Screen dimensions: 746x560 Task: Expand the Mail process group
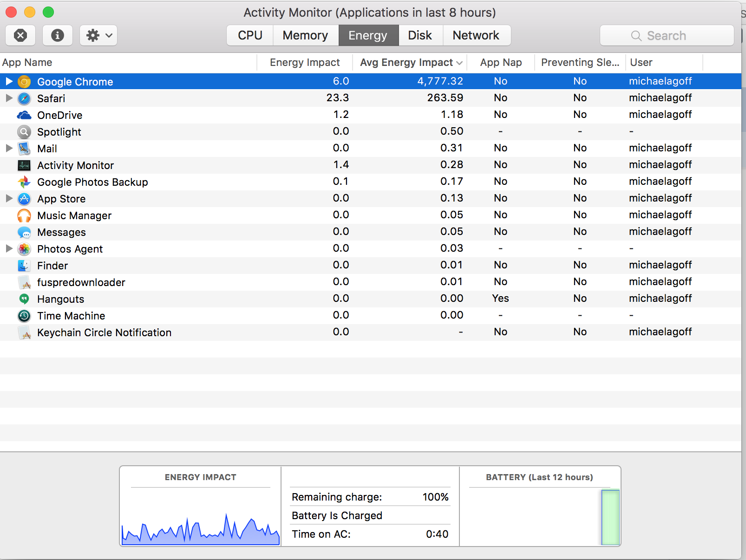pyautogui.click(x=9, y=148)
